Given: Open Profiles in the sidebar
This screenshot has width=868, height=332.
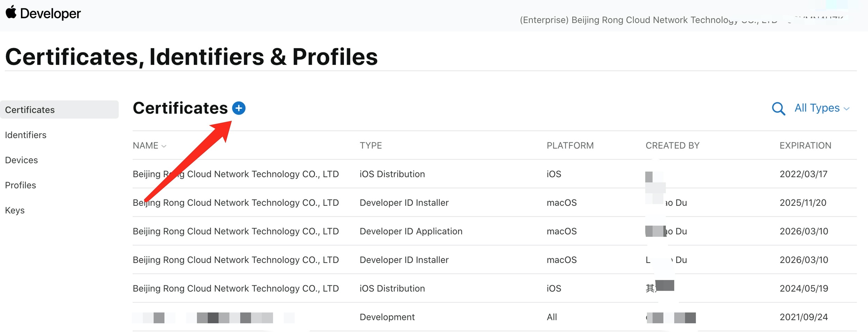Looking at the screenshot, I should 20,185.
